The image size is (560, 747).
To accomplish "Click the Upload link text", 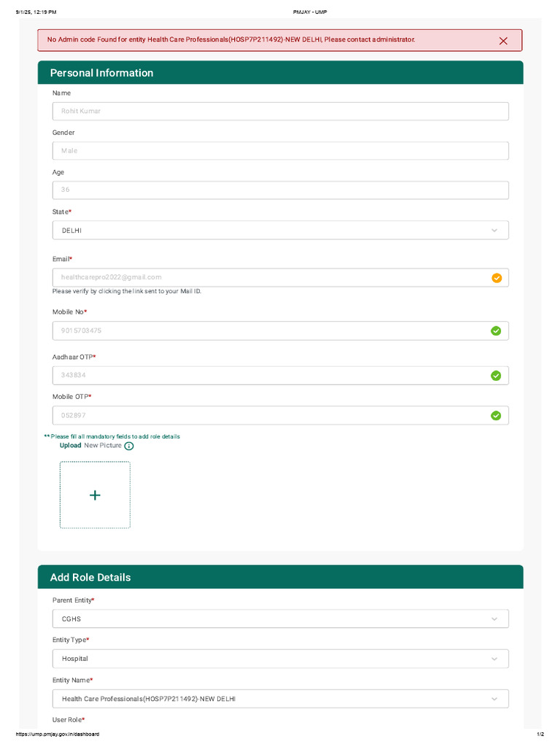I will pyautogui.click(x=71, y=446).
